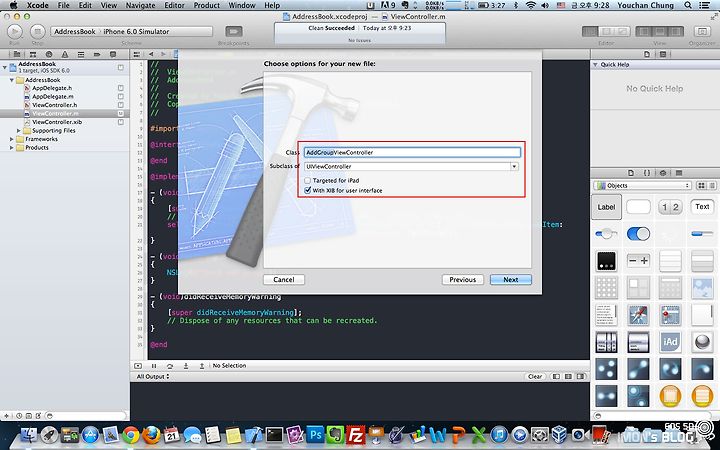Open the Object library cube icon
720x450 pixels.
(663, 173)
